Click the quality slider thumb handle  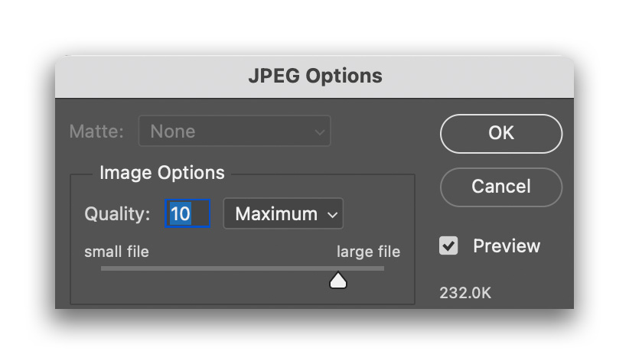337,280
